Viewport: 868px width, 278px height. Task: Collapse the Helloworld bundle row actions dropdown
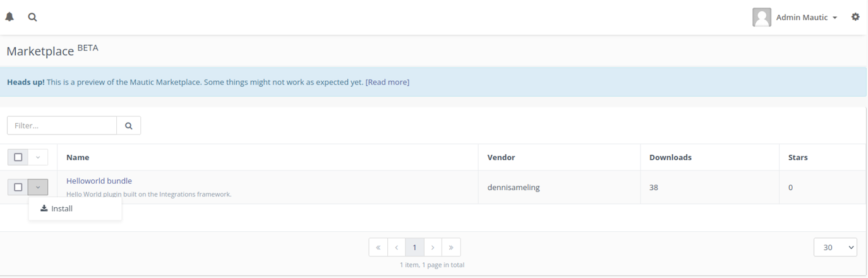click(38, 187)
